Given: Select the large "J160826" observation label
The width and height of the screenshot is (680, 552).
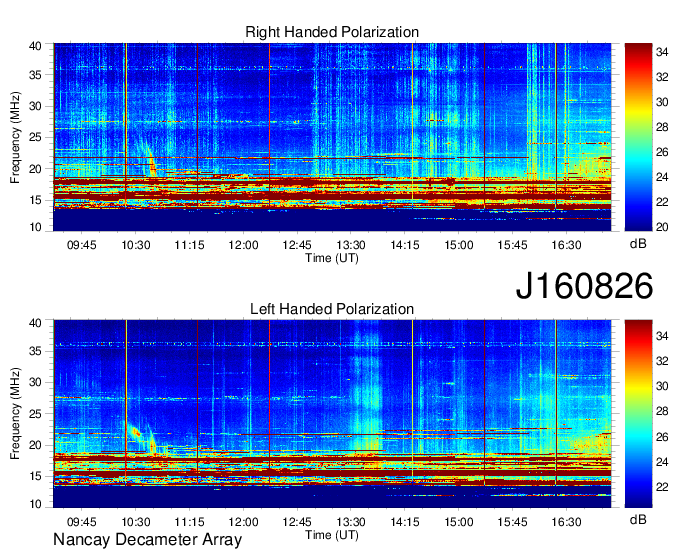Looking at the screenshot, I should coord(584,286).
